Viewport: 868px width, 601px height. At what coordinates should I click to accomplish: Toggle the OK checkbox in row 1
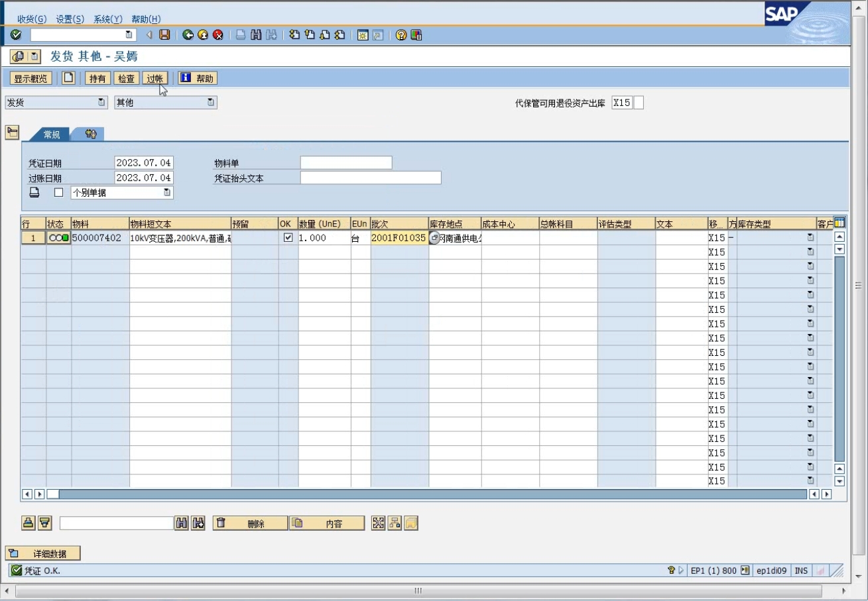pos(288,238)
